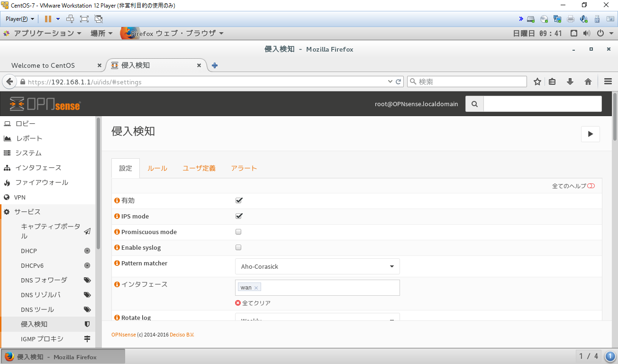Screen dimensions: 618x364
Task: Disable the IPS mode checkbox
Action: pos(238,216)
